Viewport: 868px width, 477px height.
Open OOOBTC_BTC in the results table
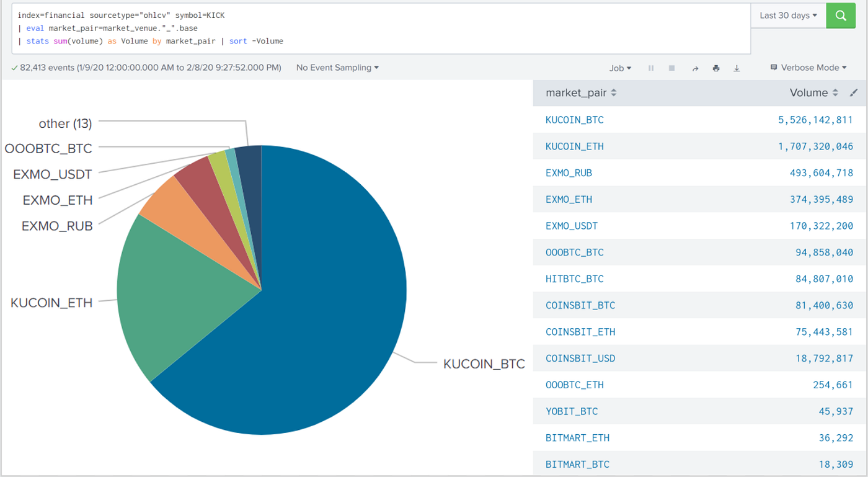[575, 252]
